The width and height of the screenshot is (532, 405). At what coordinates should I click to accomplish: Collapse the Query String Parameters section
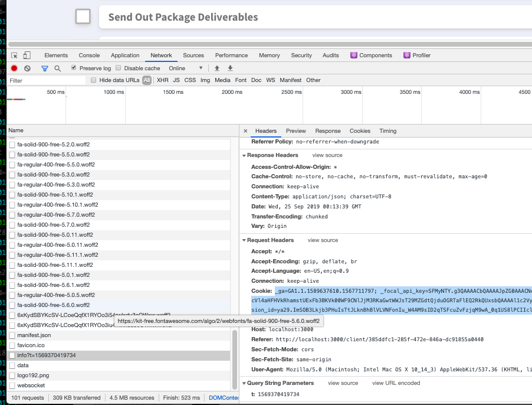pyautogui.click(x=244, y=383)
